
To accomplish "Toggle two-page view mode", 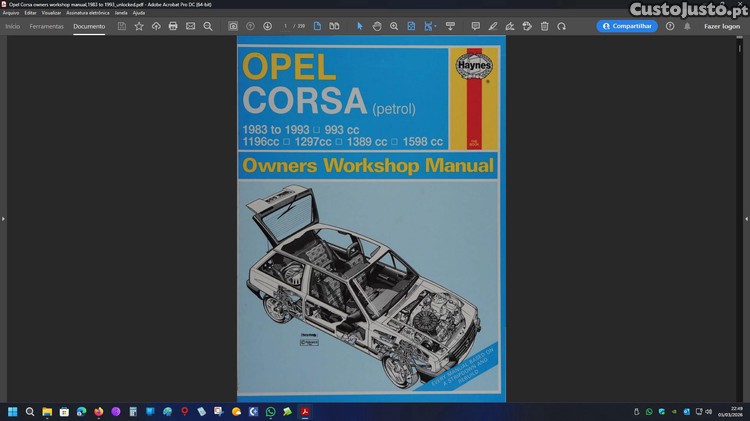I will [x=334, y=26].
